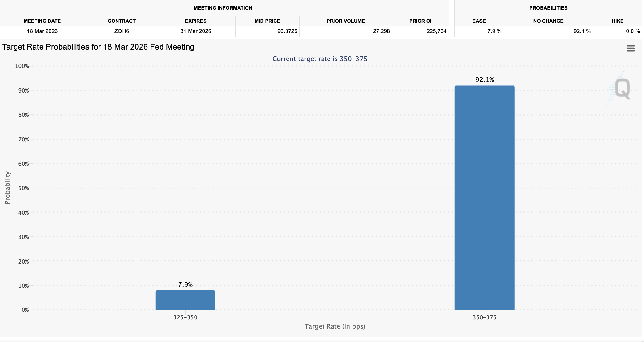The width and height of the screenshot is (644, 342).
Task: Click the PRIOR OI column header
Action: [420, 21]
